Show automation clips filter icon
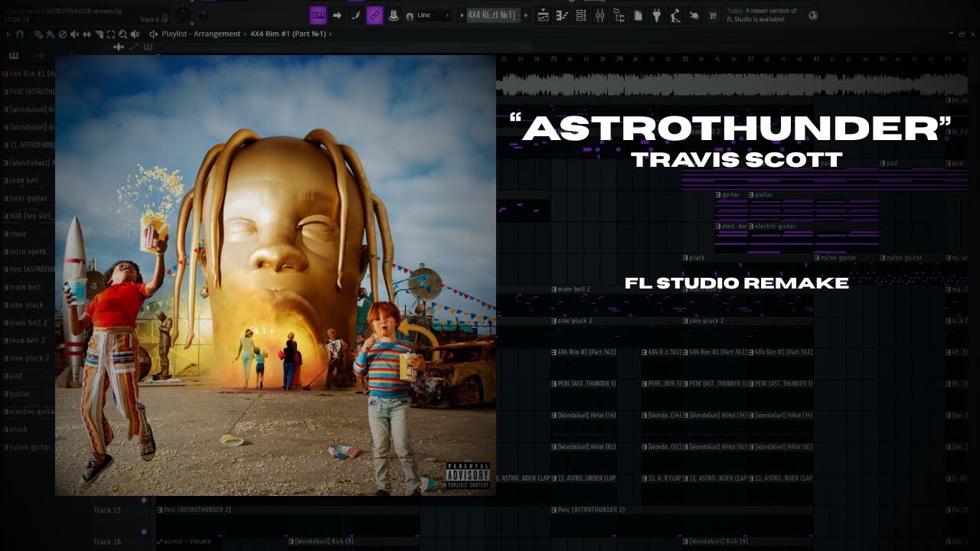Screen dimensions: 980x551 (x=133, y=47)
